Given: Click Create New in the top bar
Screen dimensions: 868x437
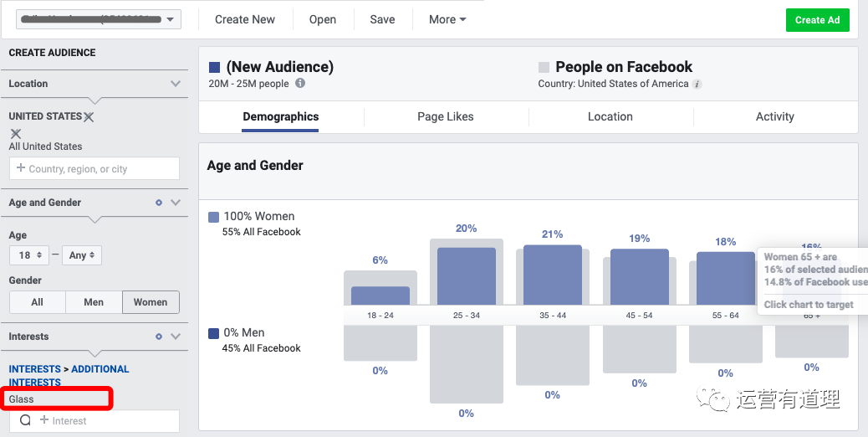Looking at the screenshot, I should [245, 19].
